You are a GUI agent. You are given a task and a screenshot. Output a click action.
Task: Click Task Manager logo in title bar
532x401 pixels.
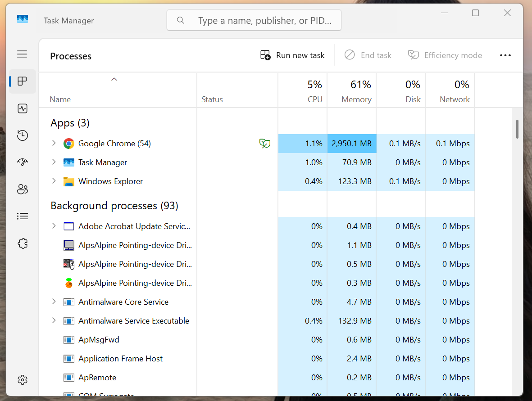point(23,19)
